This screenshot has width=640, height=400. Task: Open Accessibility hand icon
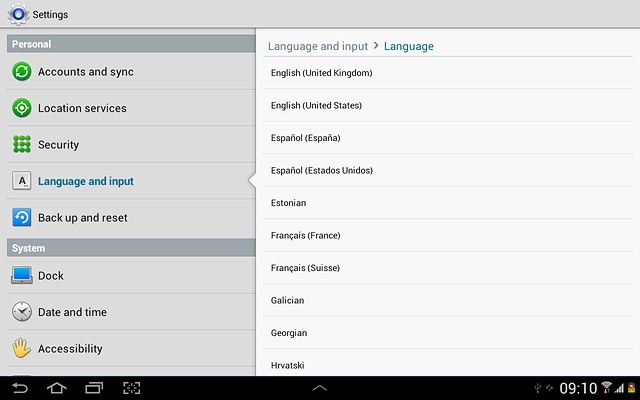point(22,348)
